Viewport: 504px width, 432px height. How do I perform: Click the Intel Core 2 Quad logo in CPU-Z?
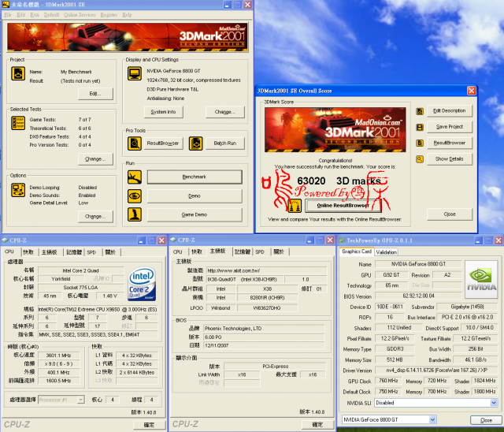(142, 284)
